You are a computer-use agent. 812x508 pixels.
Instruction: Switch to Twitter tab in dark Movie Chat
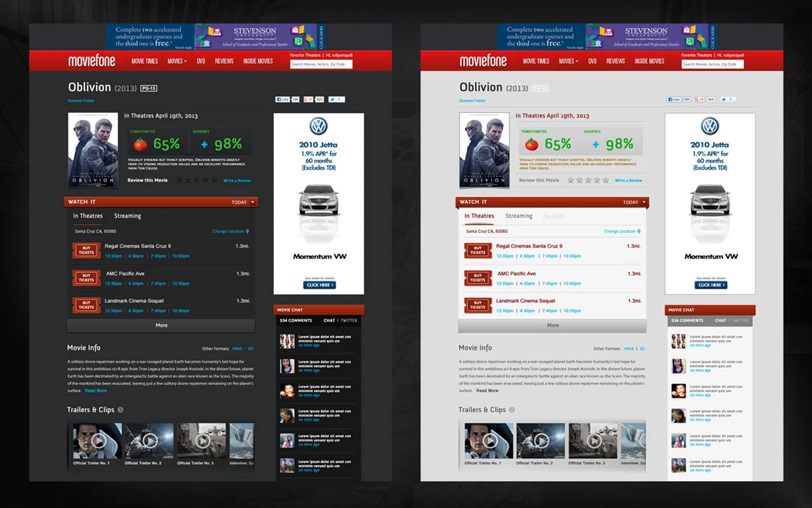tap(349, 321)
